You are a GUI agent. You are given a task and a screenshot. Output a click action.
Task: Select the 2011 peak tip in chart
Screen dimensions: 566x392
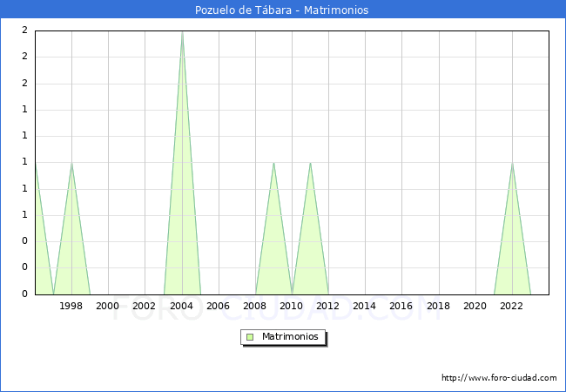click(x=310, y=163)
